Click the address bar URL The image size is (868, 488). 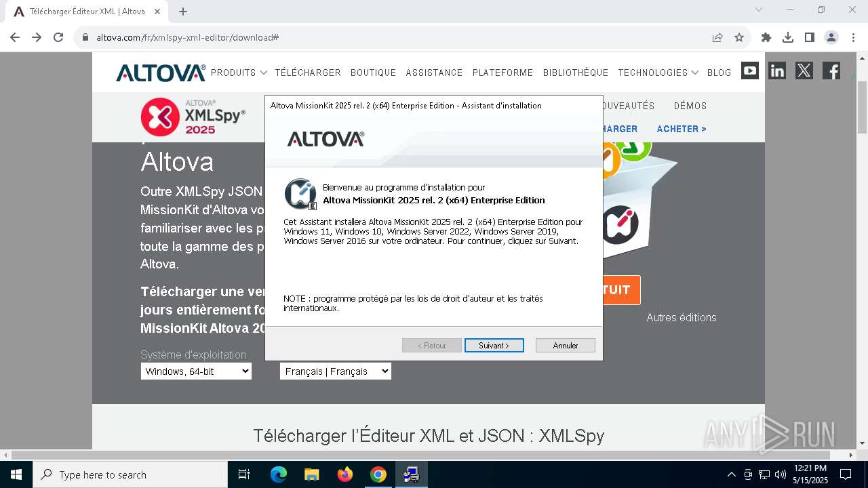[x=187, y=37]
